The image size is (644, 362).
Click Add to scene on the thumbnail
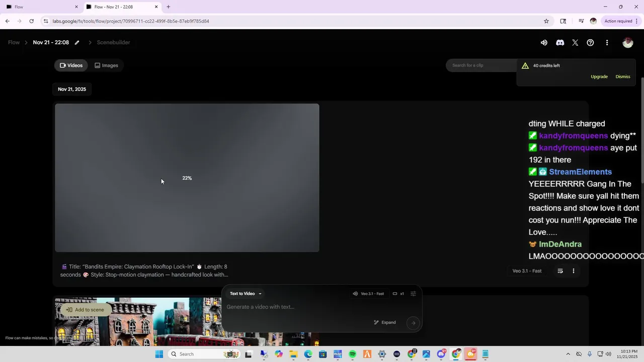tap(85, 310)
